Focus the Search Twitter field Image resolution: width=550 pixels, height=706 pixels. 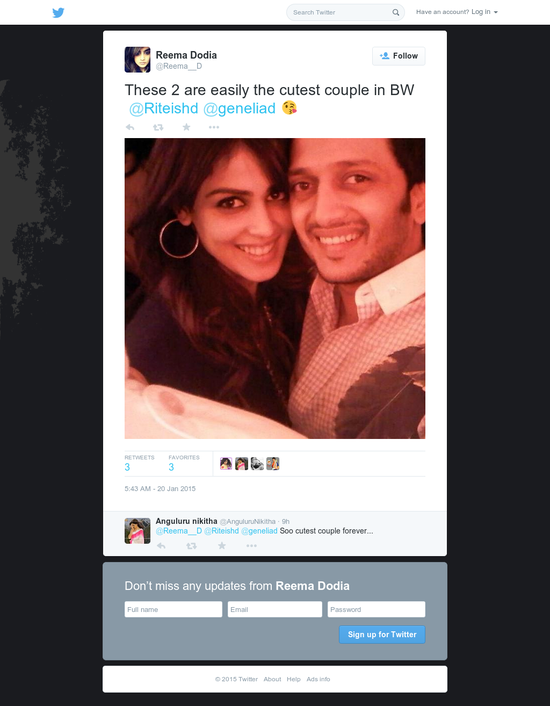340,13
